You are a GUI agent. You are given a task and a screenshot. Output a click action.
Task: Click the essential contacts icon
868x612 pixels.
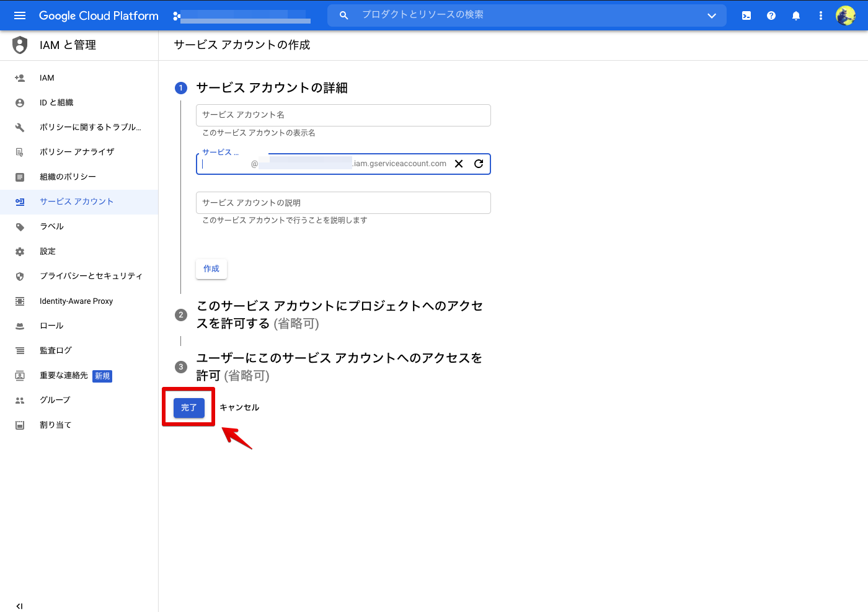tap(20, 376)
